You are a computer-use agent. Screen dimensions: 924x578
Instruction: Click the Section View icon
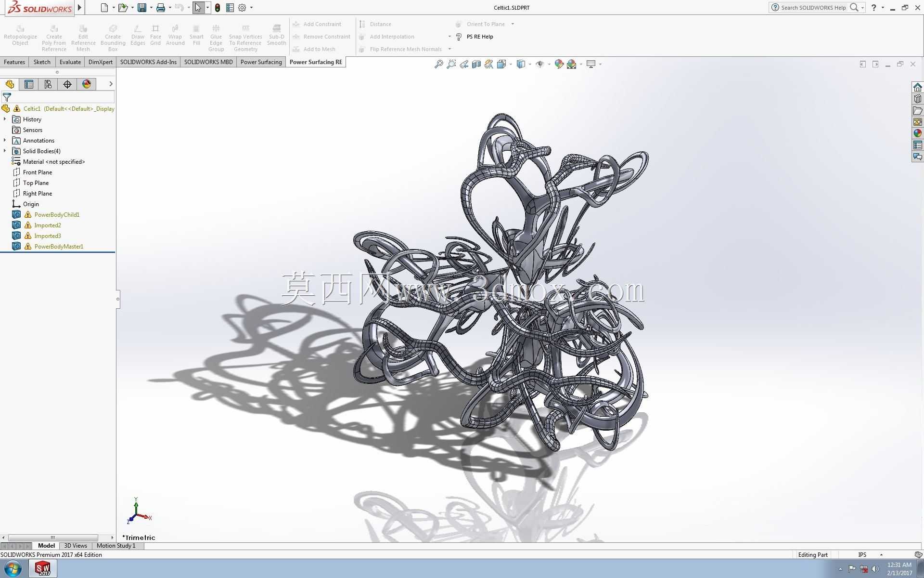click(x=476, y=64)
